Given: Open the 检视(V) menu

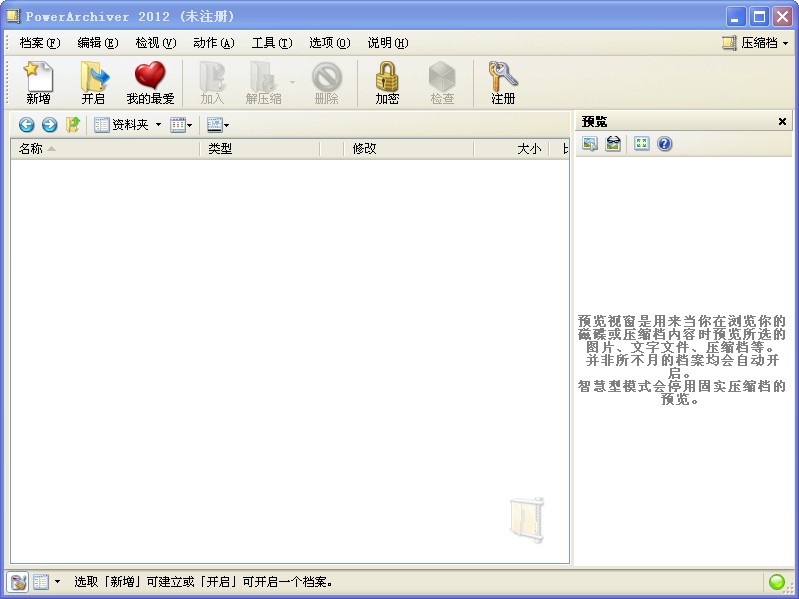Looking at the screenshot, I should coord(156,43).
